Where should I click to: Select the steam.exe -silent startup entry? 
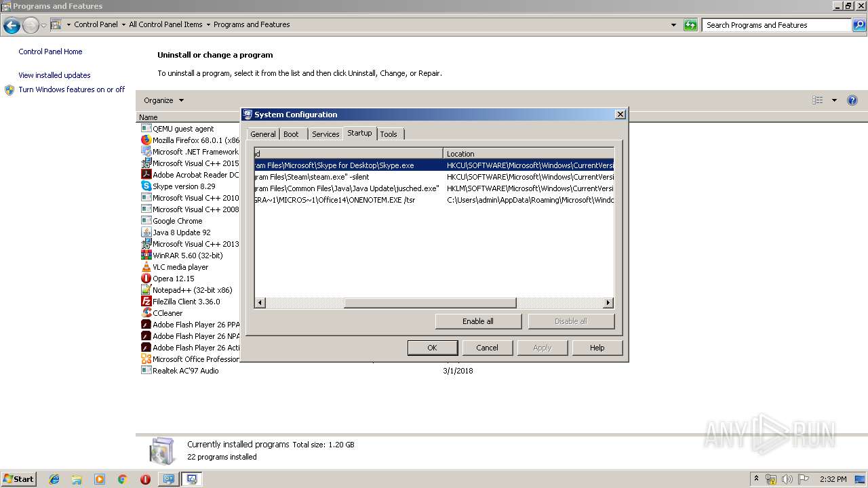coord(434,177)
